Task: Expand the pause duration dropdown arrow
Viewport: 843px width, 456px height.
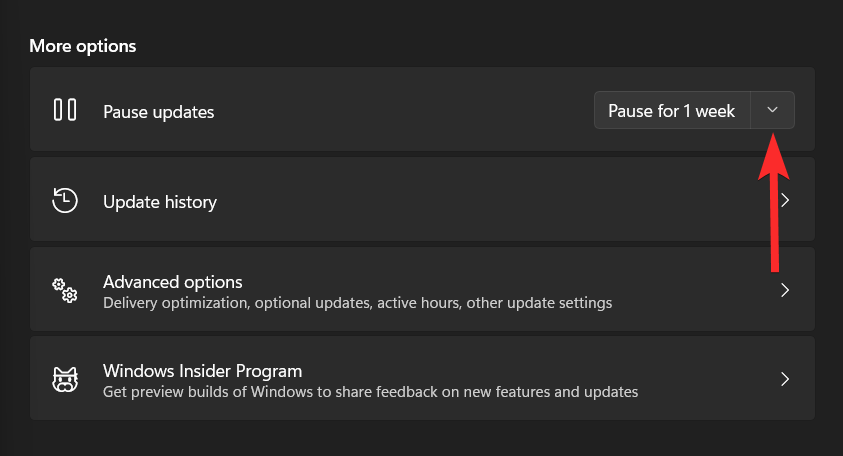Action: click(x=773, y=110)
